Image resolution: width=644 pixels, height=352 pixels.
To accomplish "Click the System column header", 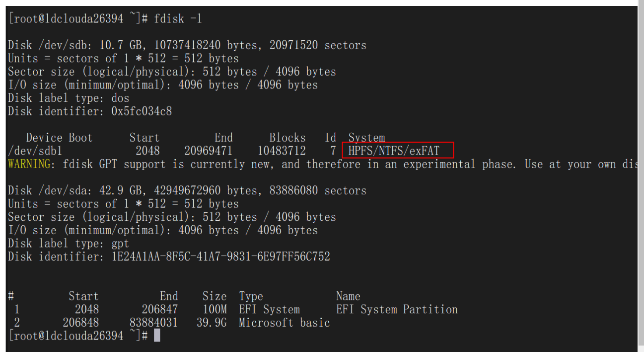I will pyautogui.click(x=366, y=138).
